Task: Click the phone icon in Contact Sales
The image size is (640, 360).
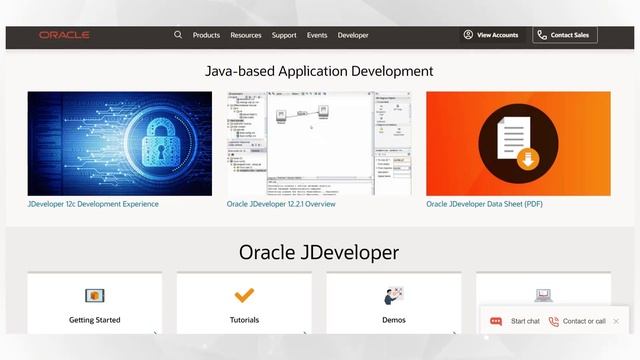Action: pyautogui.click(x=542, y=35)
